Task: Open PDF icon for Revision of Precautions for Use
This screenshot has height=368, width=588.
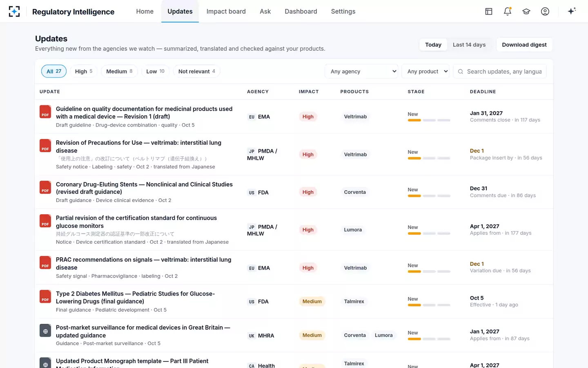Action: (45, 146)
